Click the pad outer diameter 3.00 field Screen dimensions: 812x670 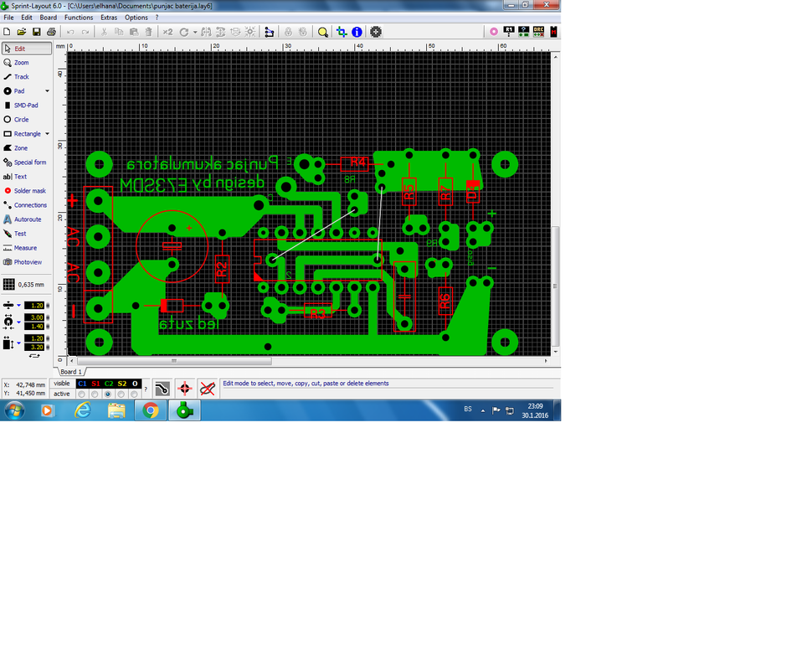34,317
